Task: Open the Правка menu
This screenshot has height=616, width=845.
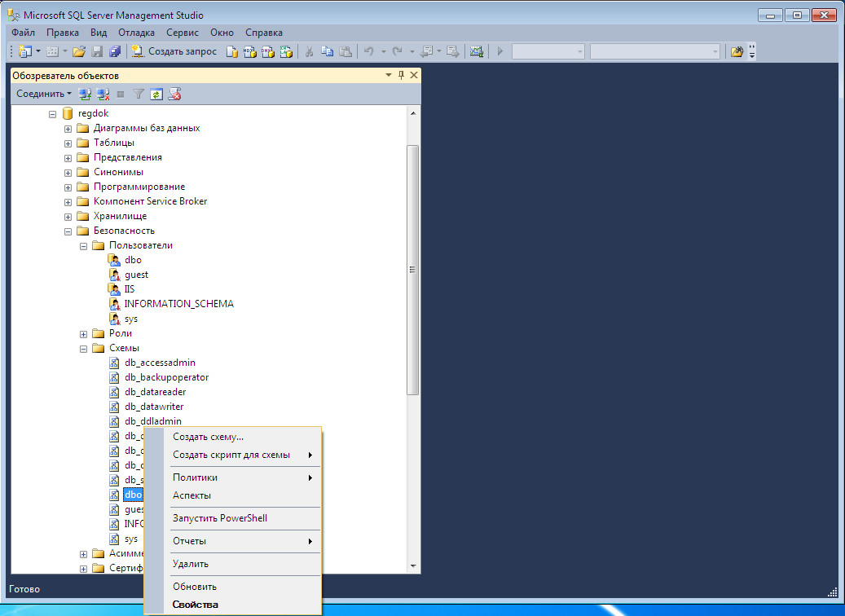Action: coord(63,33)
